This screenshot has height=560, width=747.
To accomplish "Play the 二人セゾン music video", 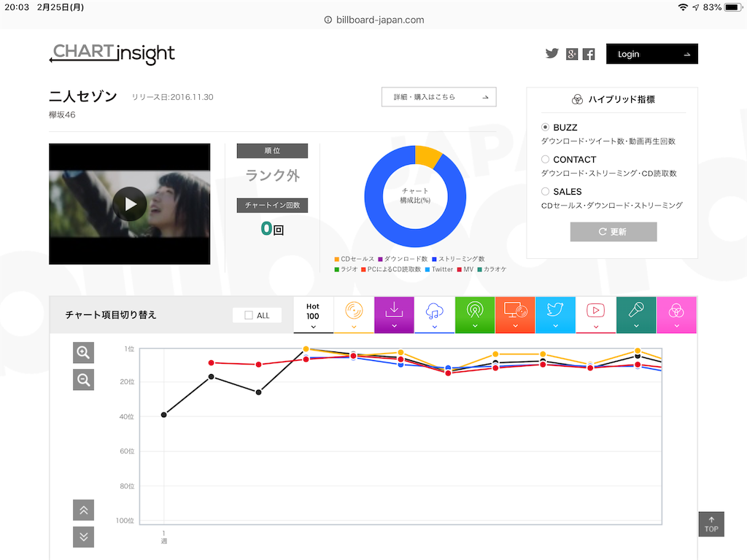I will pyautogui.click(x=130, y=204).
